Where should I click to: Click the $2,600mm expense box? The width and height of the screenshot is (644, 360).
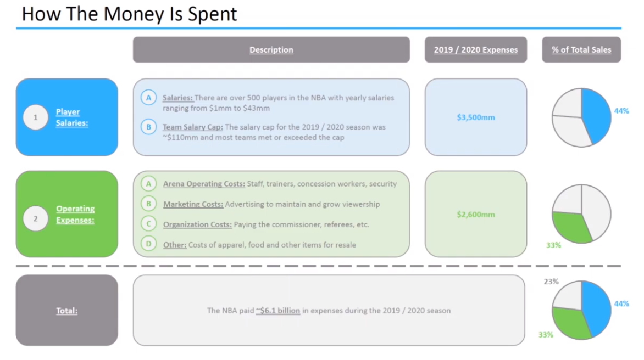(475, 214)
